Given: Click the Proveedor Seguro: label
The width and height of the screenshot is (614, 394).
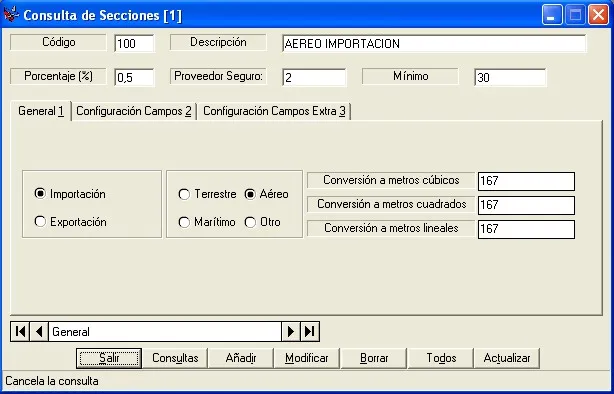Looking at the screenshot, I should pyautogui.click(x=218, y=76).
